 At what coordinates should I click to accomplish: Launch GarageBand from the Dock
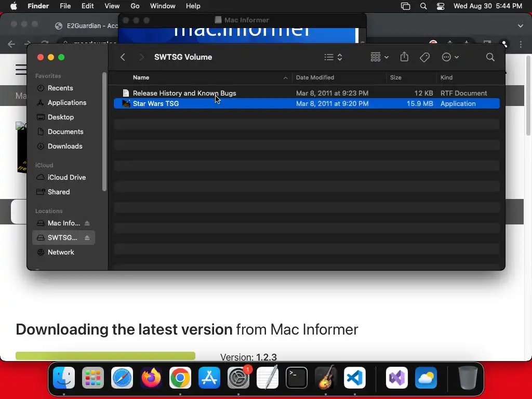click(x=326, y=378)
